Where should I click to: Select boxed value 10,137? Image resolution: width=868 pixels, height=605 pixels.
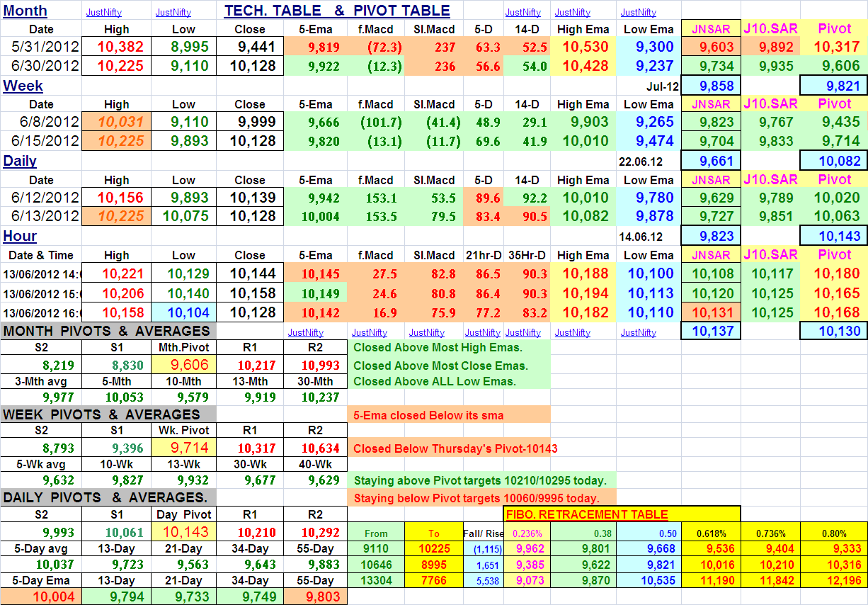(x=711, y=331)
